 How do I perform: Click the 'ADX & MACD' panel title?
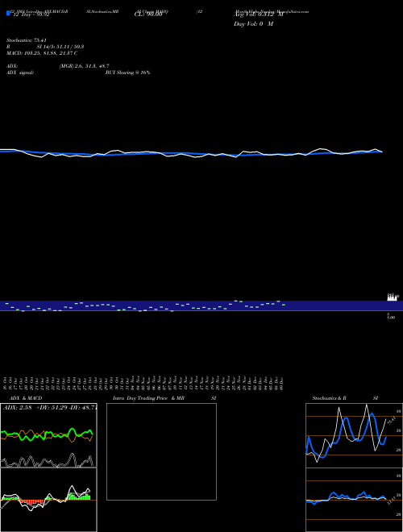click(26, 398)
